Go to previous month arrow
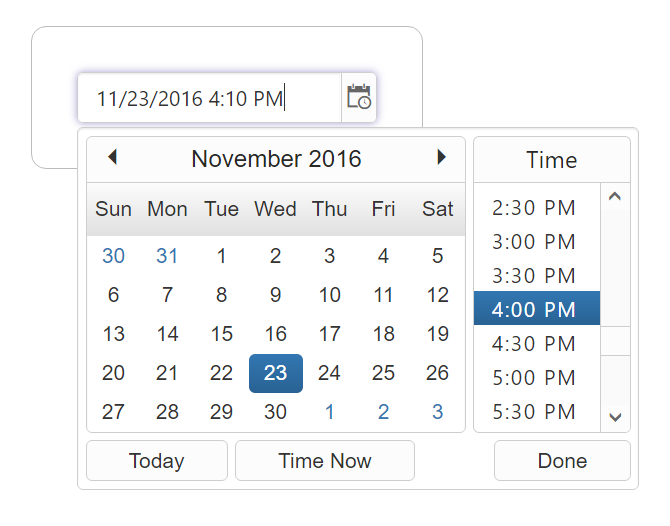This screenshot has height=526, width=670. (x=112, y=157)
